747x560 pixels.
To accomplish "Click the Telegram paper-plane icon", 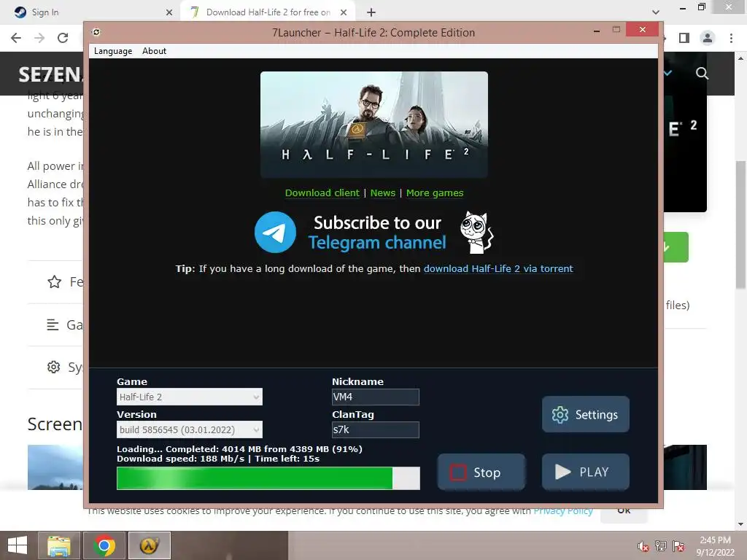I will point(275,233).
